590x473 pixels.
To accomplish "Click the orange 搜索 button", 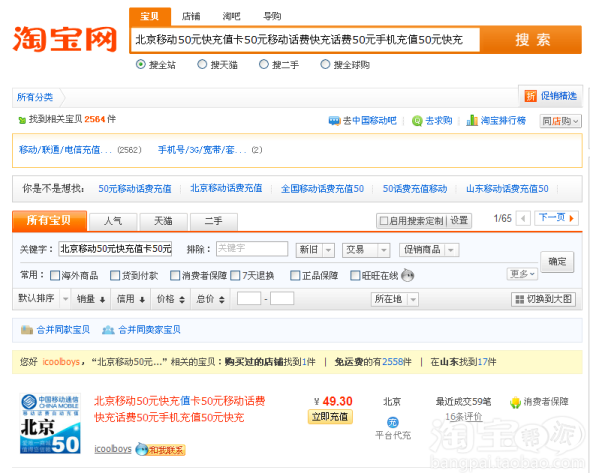I will (x=531, y=40).
